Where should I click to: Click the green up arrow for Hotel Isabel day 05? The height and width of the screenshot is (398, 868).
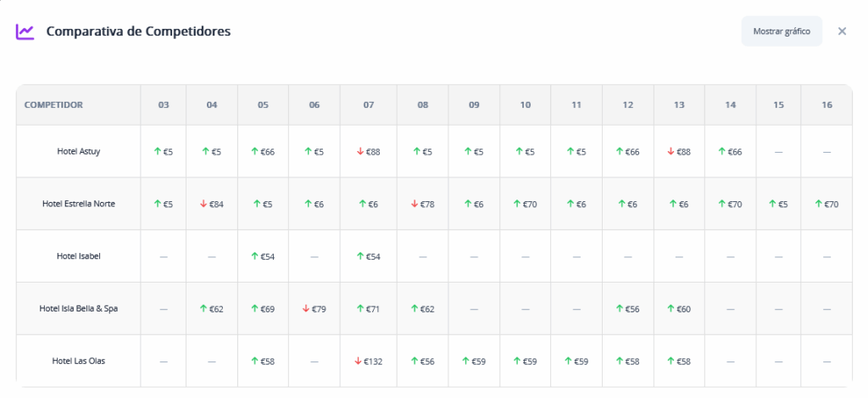click(x=255, y=256)
